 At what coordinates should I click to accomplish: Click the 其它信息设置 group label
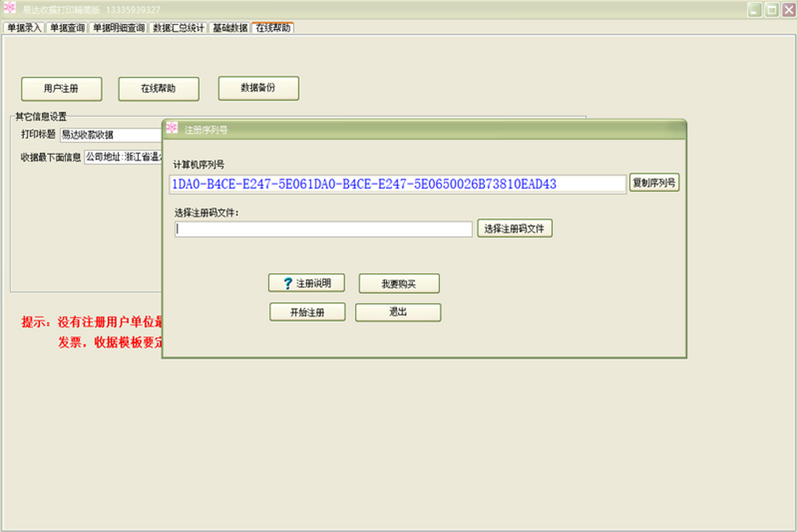click(x=41, y=116)
